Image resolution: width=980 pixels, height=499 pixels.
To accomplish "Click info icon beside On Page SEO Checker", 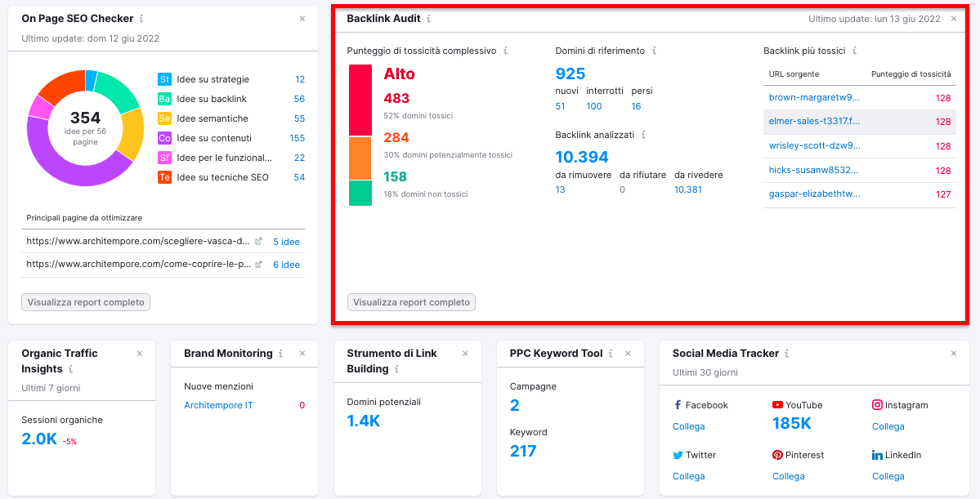I will point(141,19).
